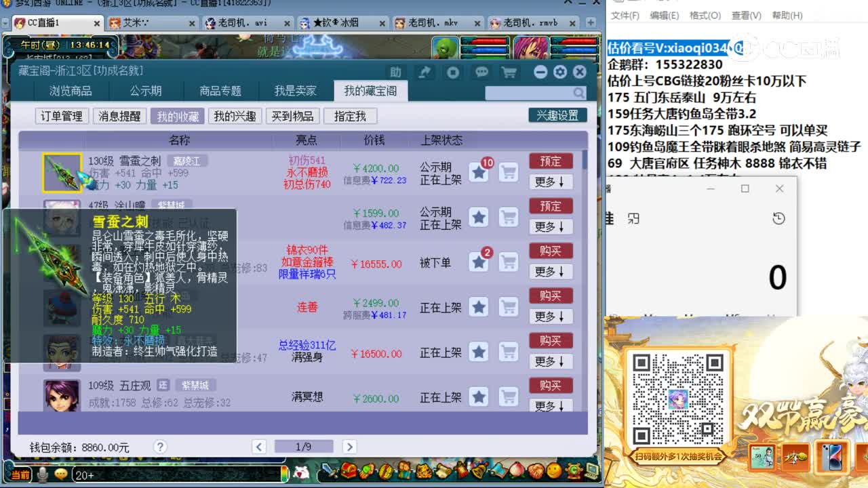Screen dimensions: 868x488
Task: Open the 我的兴趣 section
Action: pyautogui.click(x=235, y=117)
